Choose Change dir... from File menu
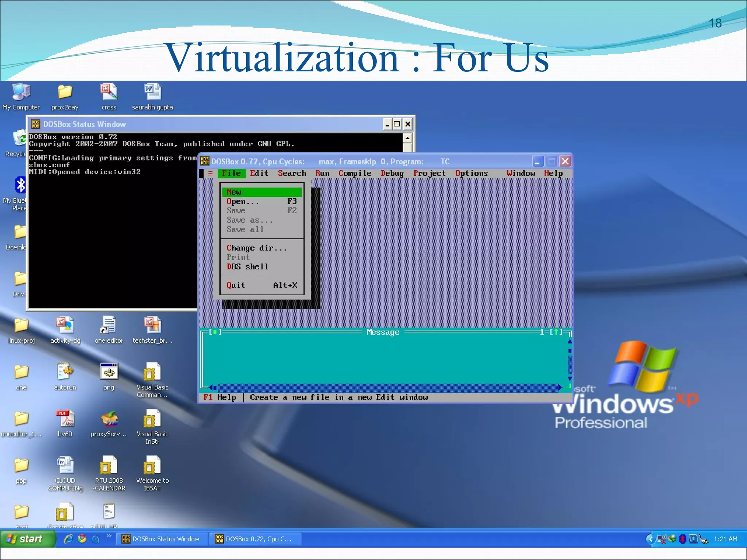Image resolution: width=747 pixels, height=560 pixels. [262, 248]
